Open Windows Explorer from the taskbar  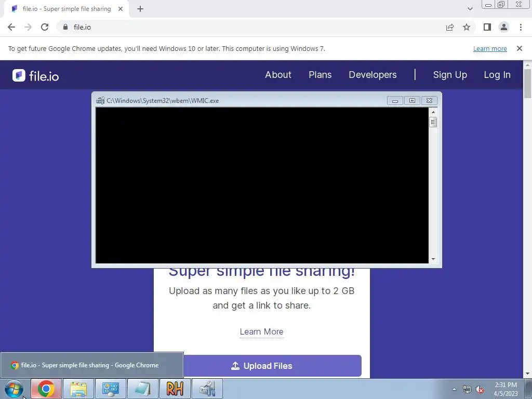pyautogui.click(x=78, y=389)
